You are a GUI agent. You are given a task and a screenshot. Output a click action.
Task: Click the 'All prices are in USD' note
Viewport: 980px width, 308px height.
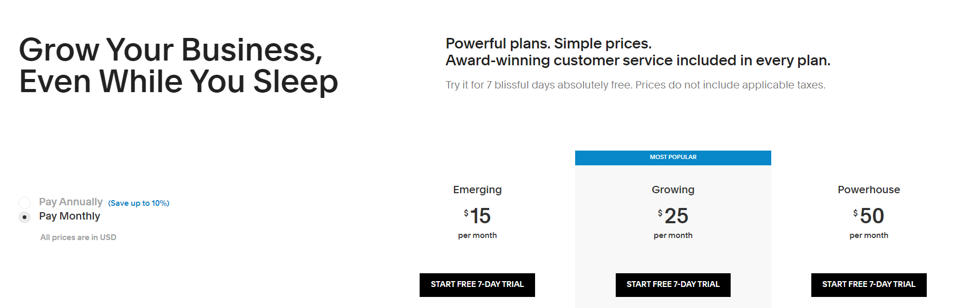pos(78,237)
